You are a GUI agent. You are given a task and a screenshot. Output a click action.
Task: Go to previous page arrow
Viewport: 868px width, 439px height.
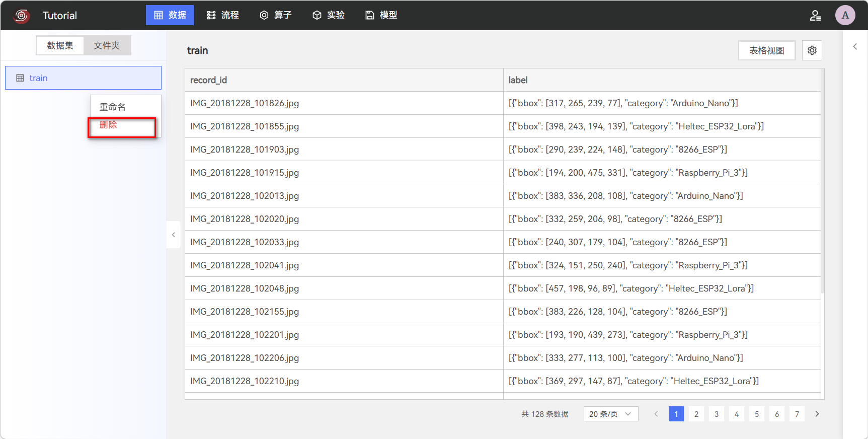point(656,414)
